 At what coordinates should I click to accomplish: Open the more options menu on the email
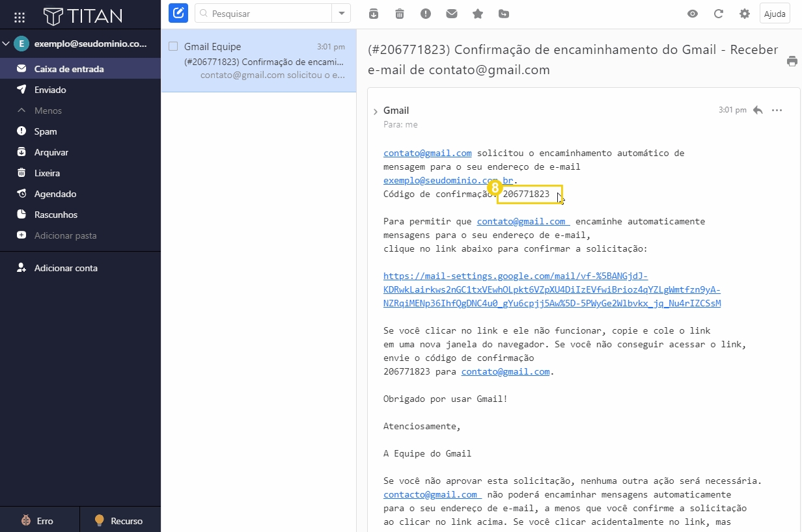(777, 111)
